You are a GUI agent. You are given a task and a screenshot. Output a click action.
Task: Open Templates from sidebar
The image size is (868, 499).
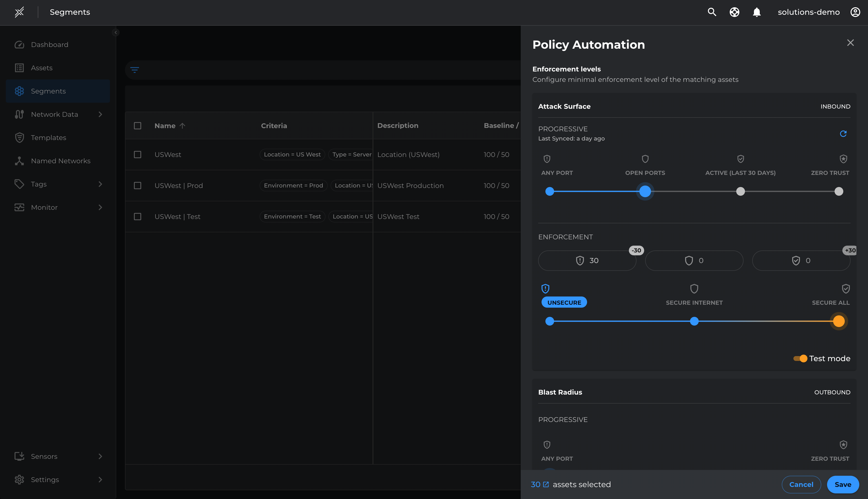[x=48, y=137]
